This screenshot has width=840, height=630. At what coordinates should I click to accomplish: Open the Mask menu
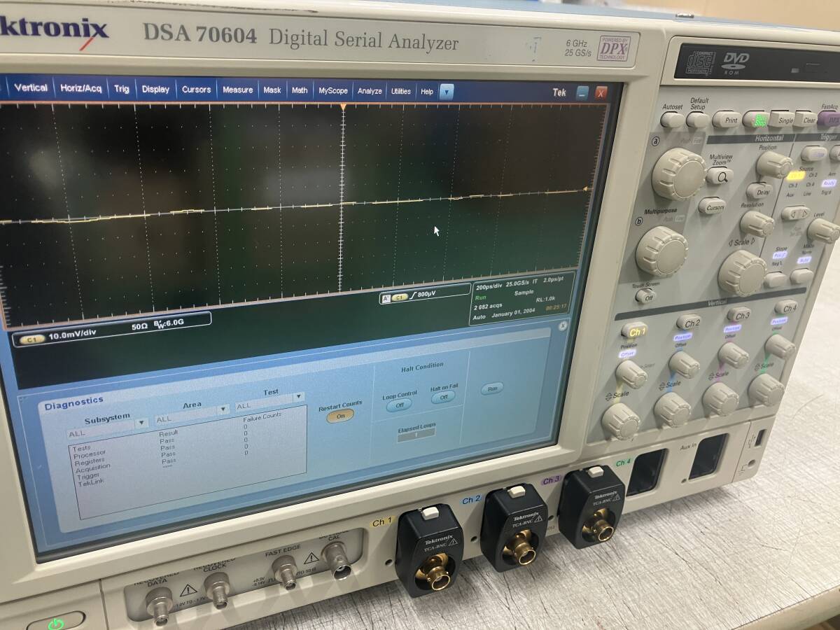(272, 90)
